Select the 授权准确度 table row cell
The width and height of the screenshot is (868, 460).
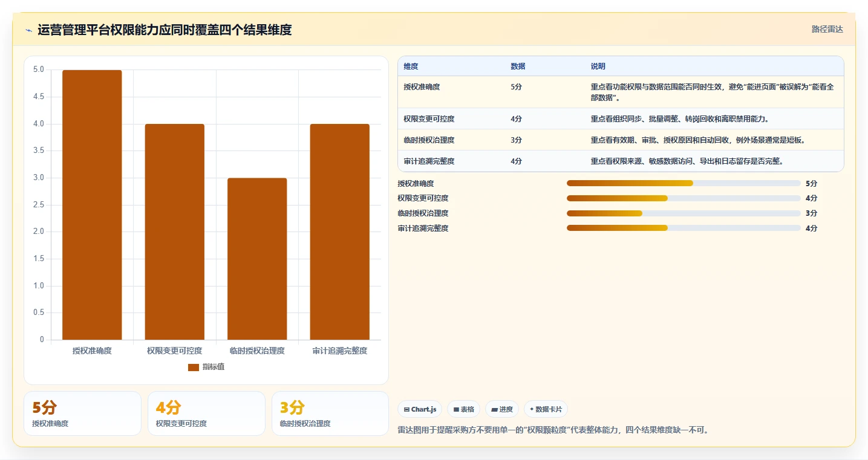click(x=422, y=87)
